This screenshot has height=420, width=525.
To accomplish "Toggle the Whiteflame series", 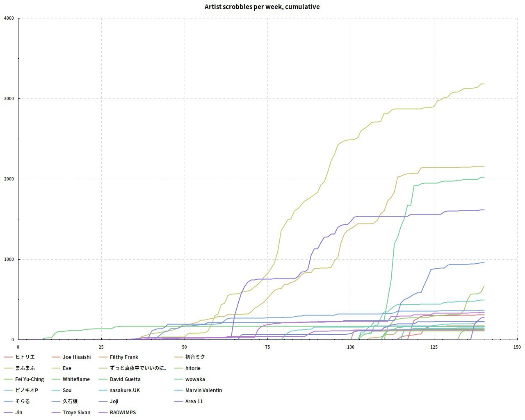I will pyautogui.click(x=76, y=379).
